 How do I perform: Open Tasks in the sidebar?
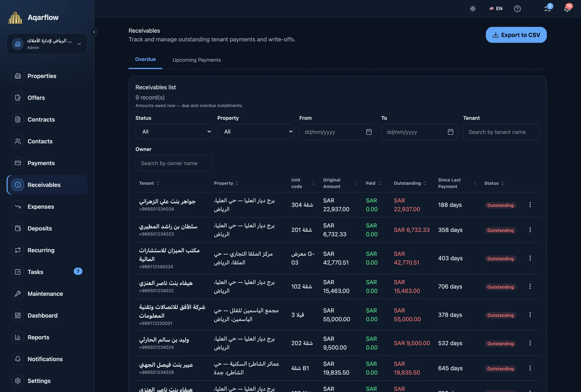47,272
